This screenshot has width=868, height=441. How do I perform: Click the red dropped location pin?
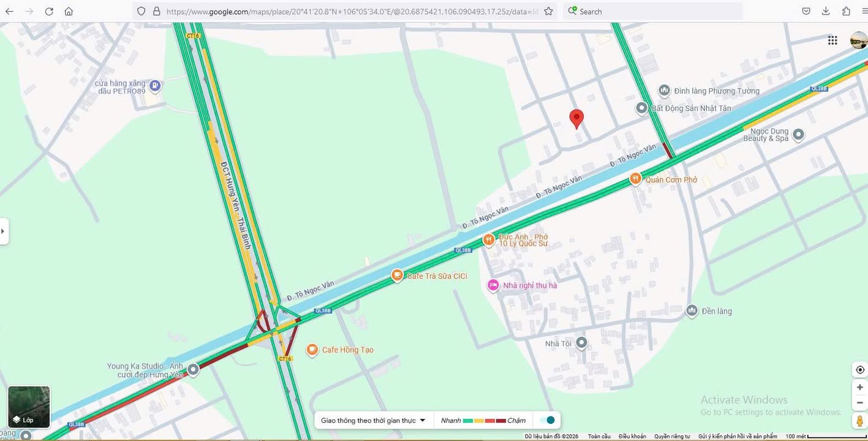576,118
